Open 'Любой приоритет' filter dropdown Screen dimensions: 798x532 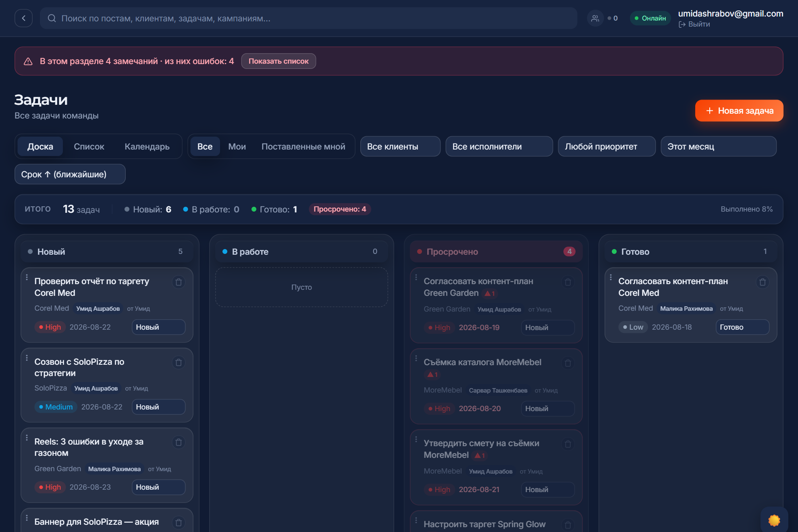(607, 146)
